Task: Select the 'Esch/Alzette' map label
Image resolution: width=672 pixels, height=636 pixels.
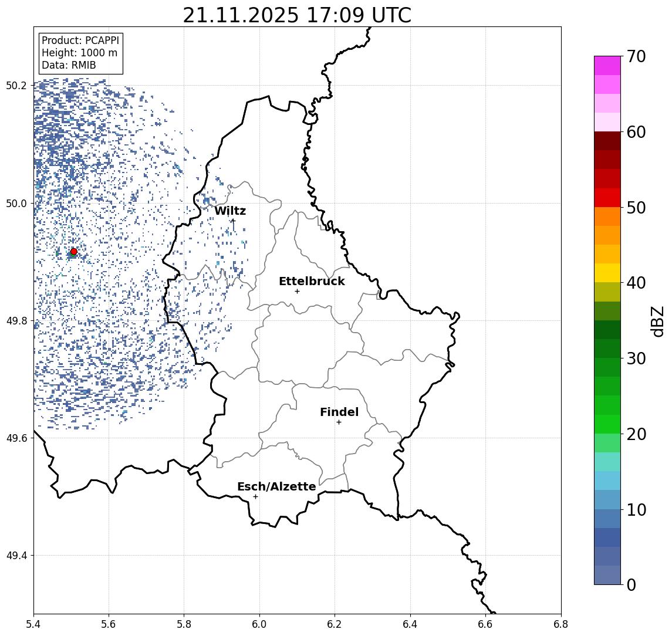Action: pos(276,486)
